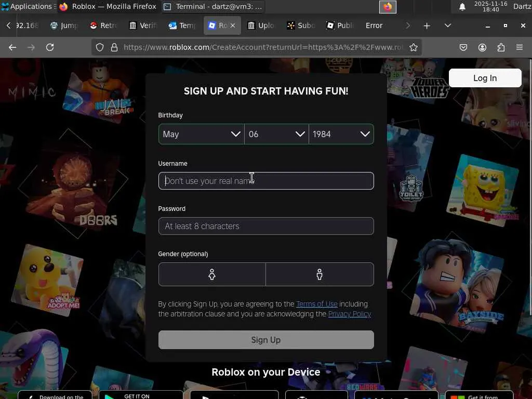Close the active Roblox tab
This screenshot has height=399, width=532.
[x=233, y=25]
